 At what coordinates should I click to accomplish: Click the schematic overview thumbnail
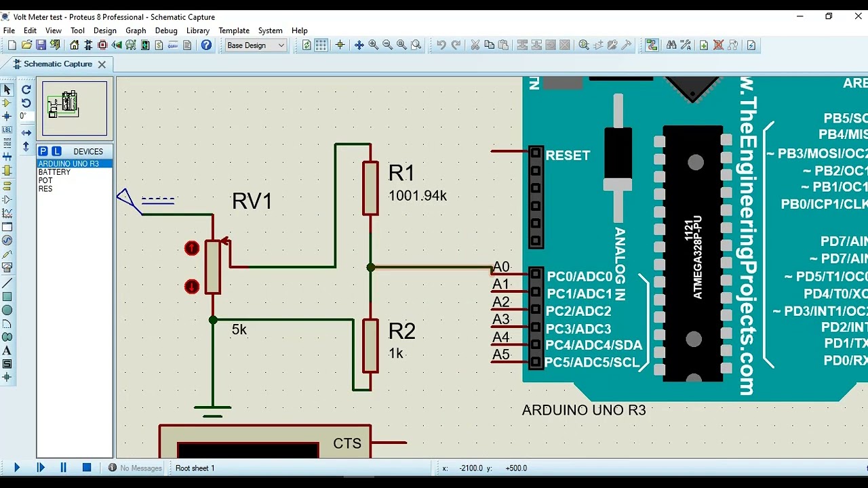75,108
